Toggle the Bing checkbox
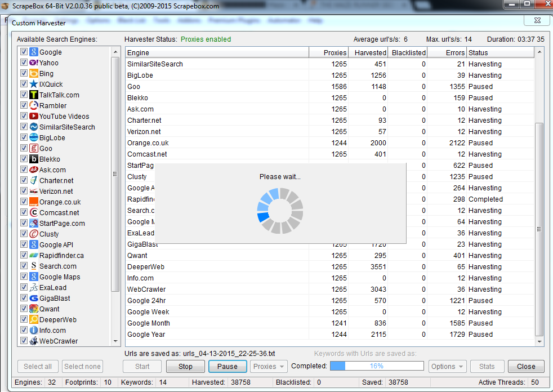 click(x=24, y=73)
